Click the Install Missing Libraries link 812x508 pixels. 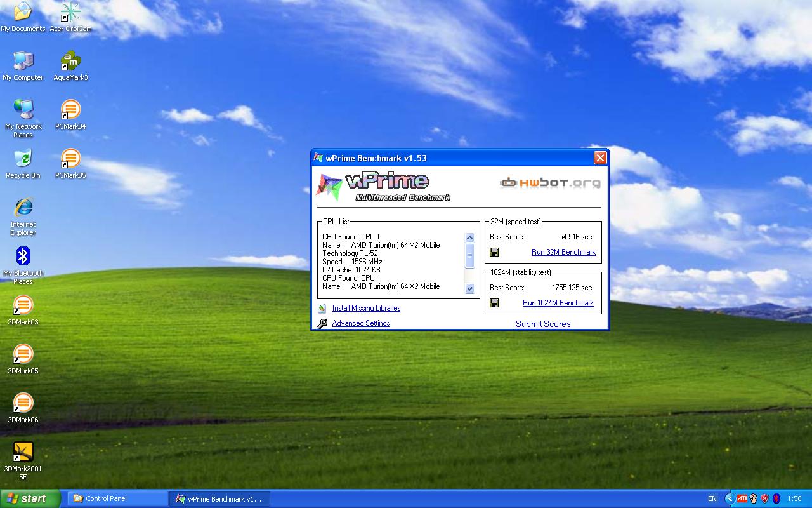[366, 308]
